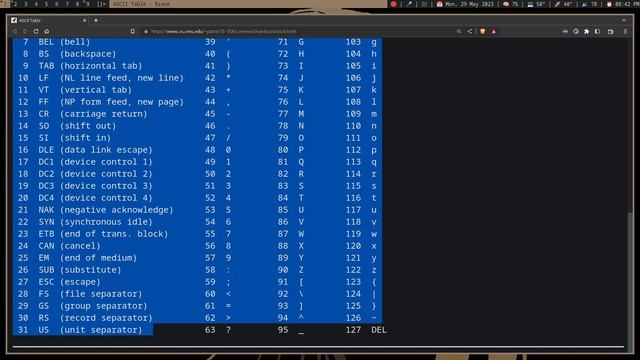Screen dimensions: 640x360
Task: Close the ASCII Table tab
Action: click(84, 20)
